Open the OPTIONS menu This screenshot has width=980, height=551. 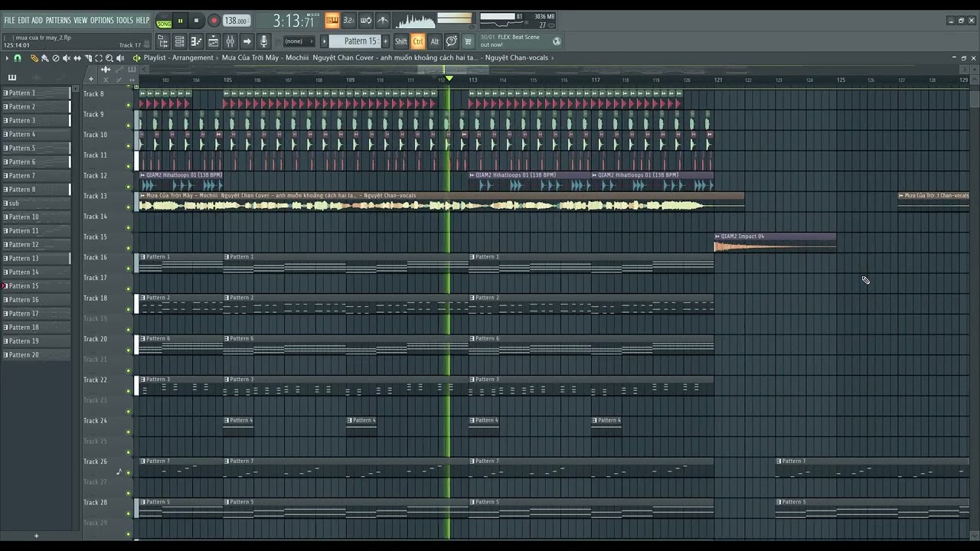pos(102,20)
